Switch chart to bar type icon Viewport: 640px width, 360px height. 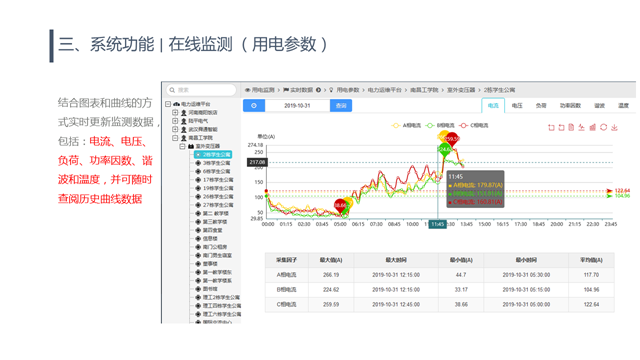(x=593, y=127)
